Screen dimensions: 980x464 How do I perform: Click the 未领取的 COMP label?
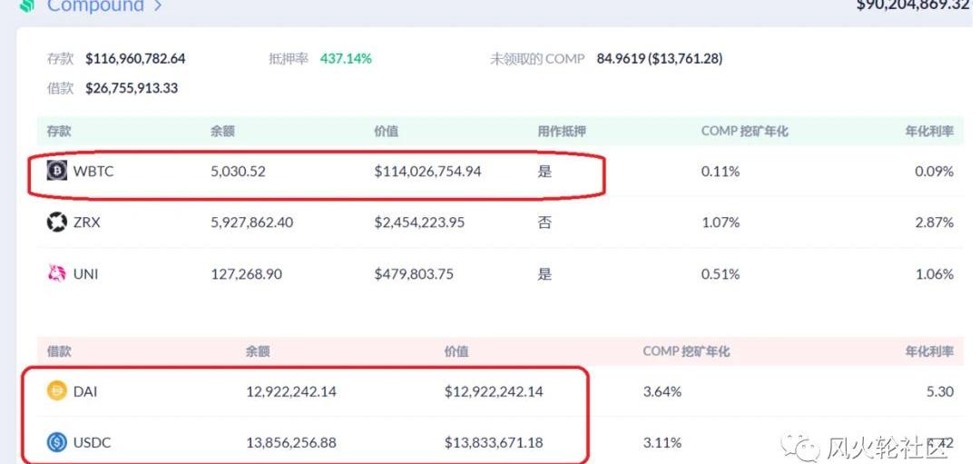537,59
